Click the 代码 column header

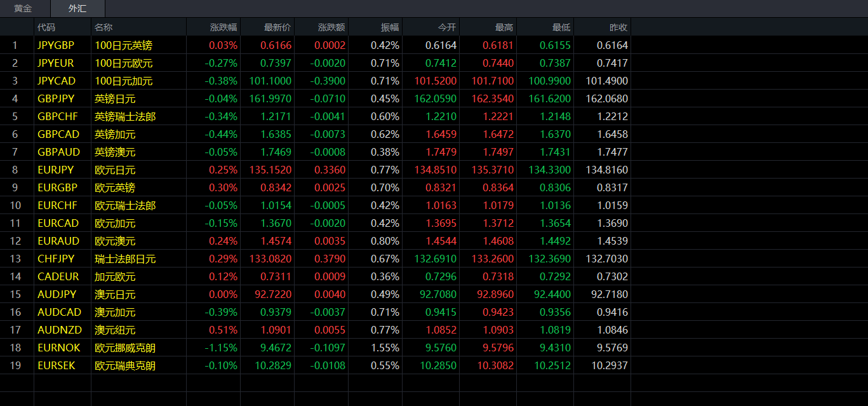point(46,27)
